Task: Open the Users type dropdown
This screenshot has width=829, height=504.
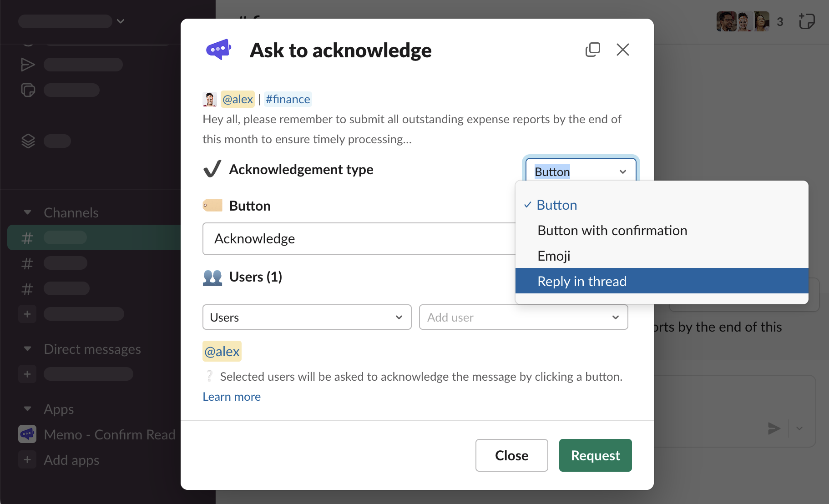Action: [307, 317]
